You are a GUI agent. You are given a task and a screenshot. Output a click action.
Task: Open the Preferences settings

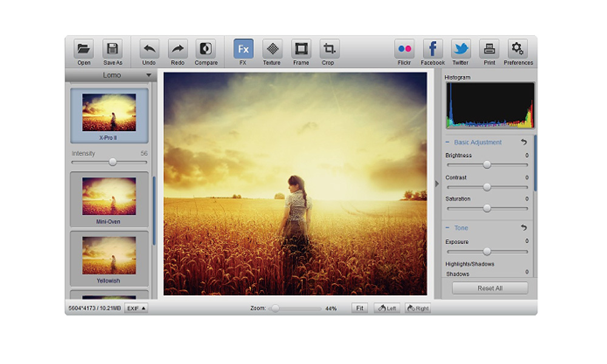(x=518, y=49)
